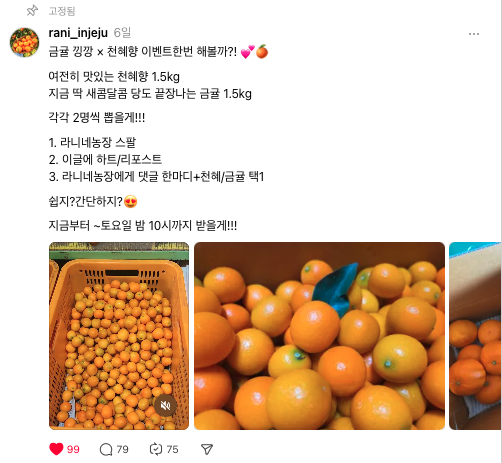Screen dimensions: 502x463
Task: Click the comment count 79
Action: tap(122, 449)
